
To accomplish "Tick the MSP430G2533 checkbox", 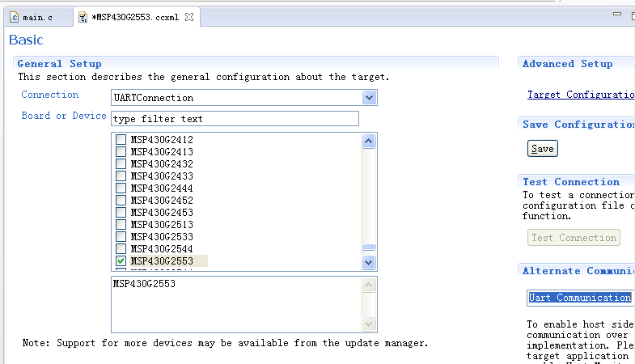I will pyautogui.click(x=121, y=237).
